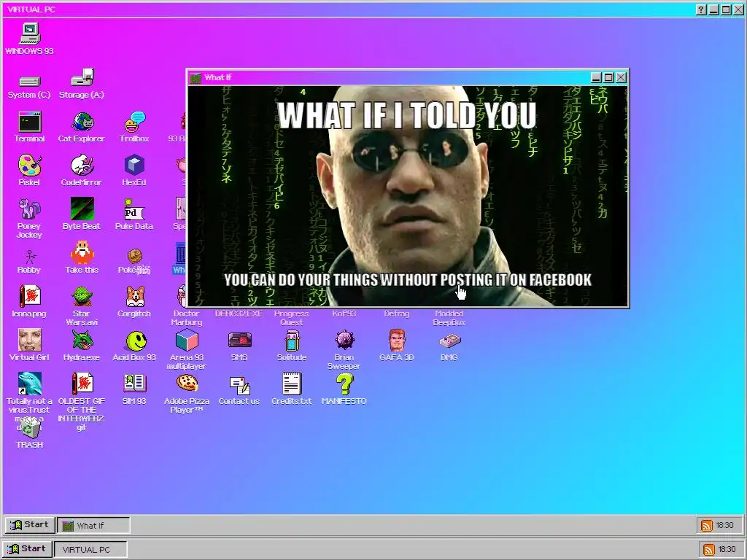Click RSS feed icon in outer tray
747x560 pixels.
pyautogui.click(x=709, y=549)
